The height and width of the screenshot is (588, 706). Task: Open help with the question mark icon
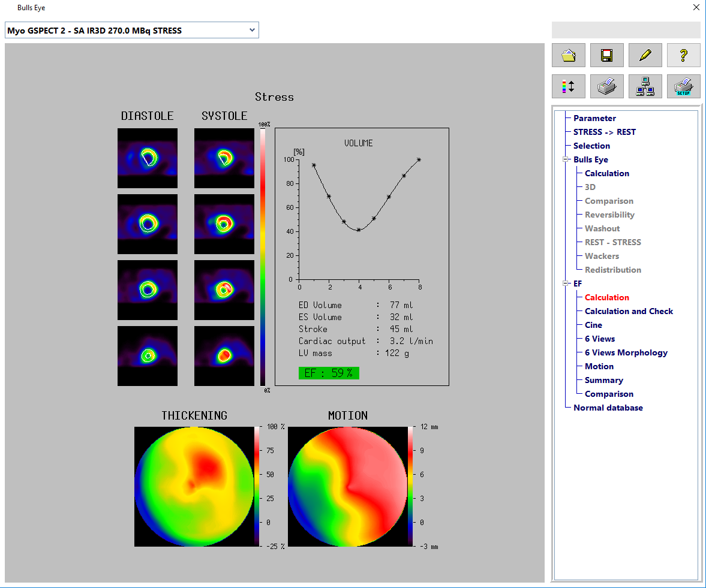pyautogui.click(x=683, y=55)
